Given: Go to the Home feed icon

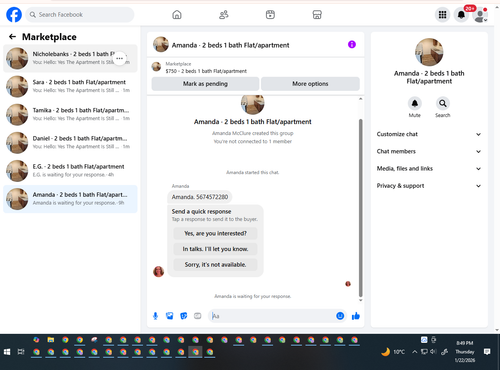Looking at the screenshot, I should [x=177, y=15].
